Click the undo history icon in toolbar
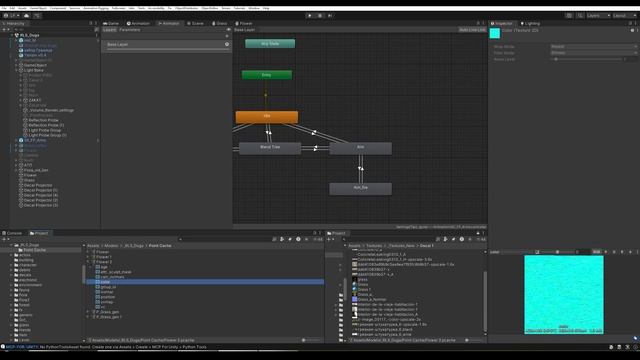Image resolution: width=640 pixels, height=360 pixels. pyautogui.click(x=569, y=16)
